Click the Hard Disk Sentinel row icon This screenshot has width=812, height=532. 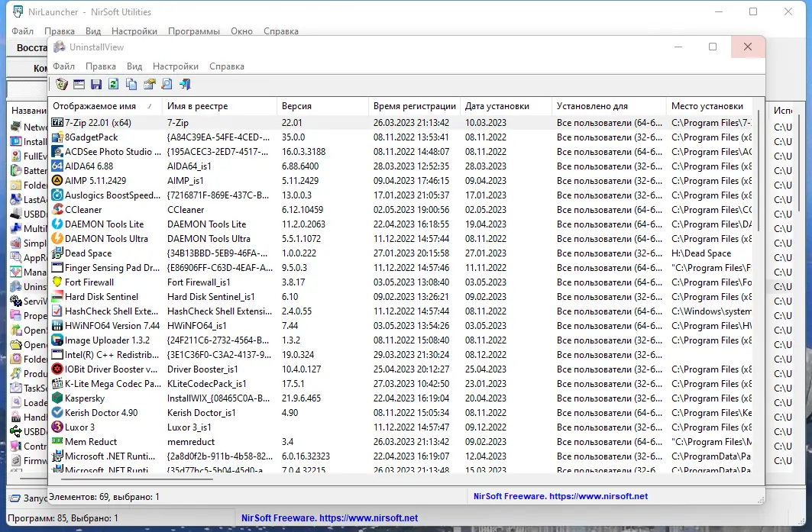coord(57,297)
